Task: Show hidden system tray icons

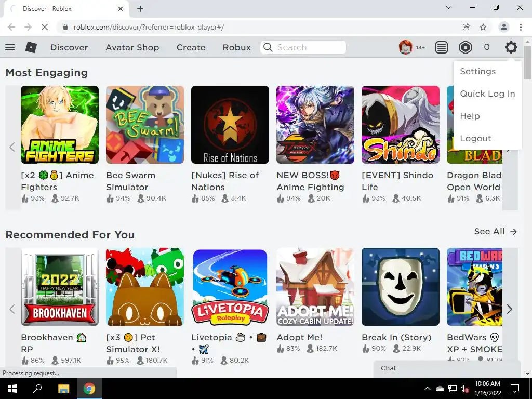Action: (x=428, y=389)
